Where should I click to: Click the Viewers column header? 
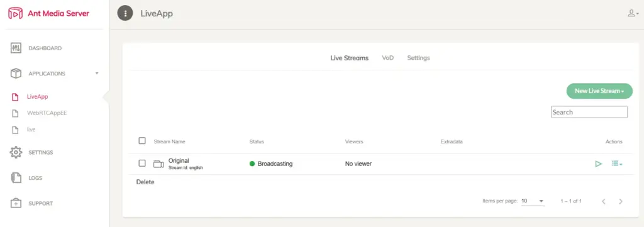point(354,141)
